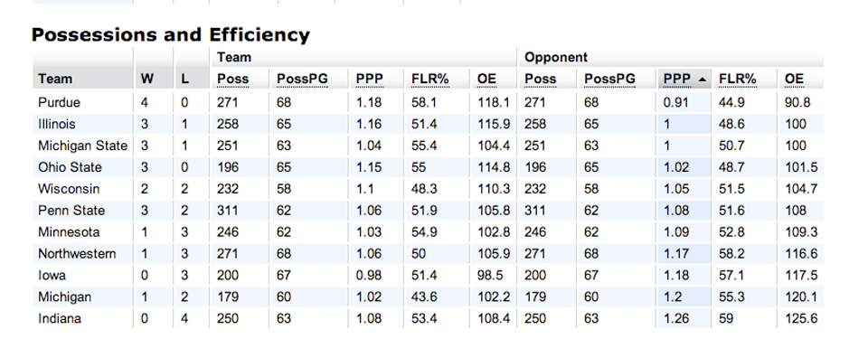Sort by Opponent PossPG header

609,80
